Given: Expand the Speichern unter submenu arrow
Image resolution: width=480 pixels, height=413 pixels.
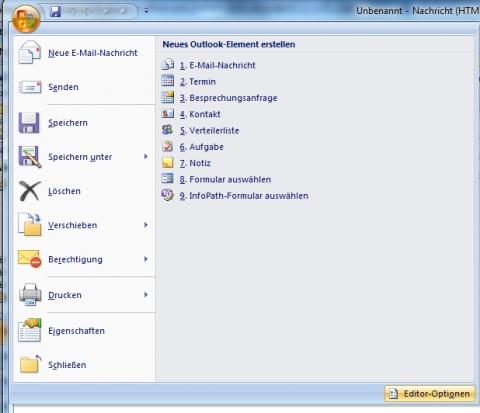Looking at the screenshot, I should tap(146, 156).
